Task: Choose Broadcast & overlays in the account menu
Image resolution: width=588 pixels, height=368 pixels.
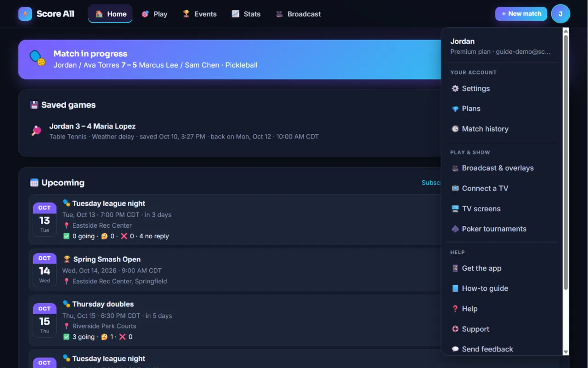Action: [502, 168]
